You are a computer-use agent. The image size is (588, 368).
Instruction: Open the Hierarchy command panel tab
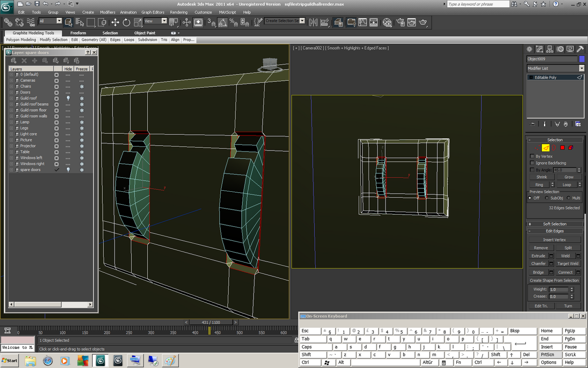[x=550, y=49]
